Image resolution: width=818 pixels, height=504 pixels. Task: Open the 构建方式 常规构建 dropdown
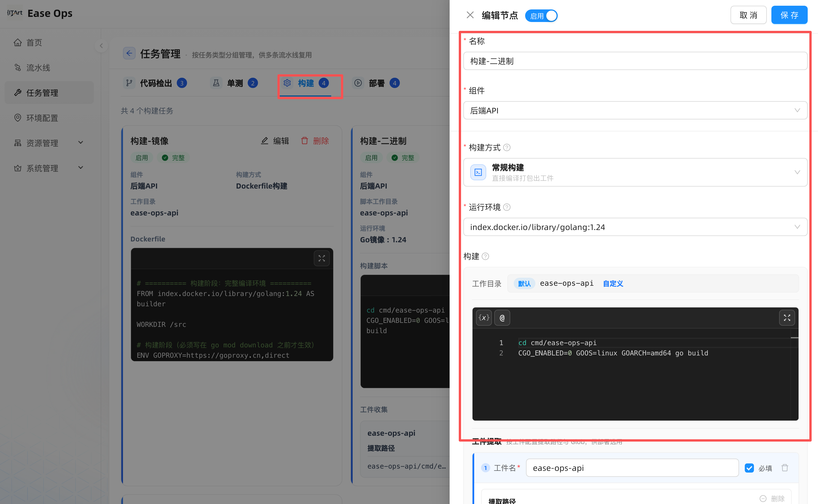coord(635,172)
